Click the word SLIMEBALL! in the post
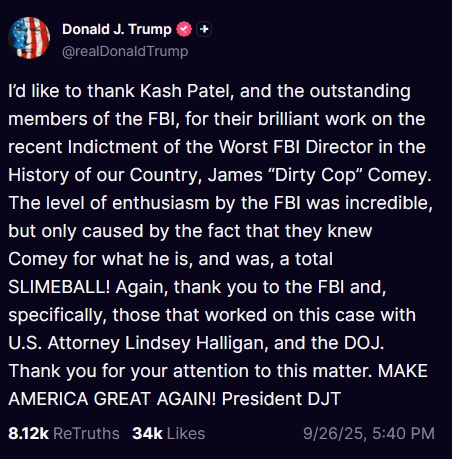 pos(59,287)
